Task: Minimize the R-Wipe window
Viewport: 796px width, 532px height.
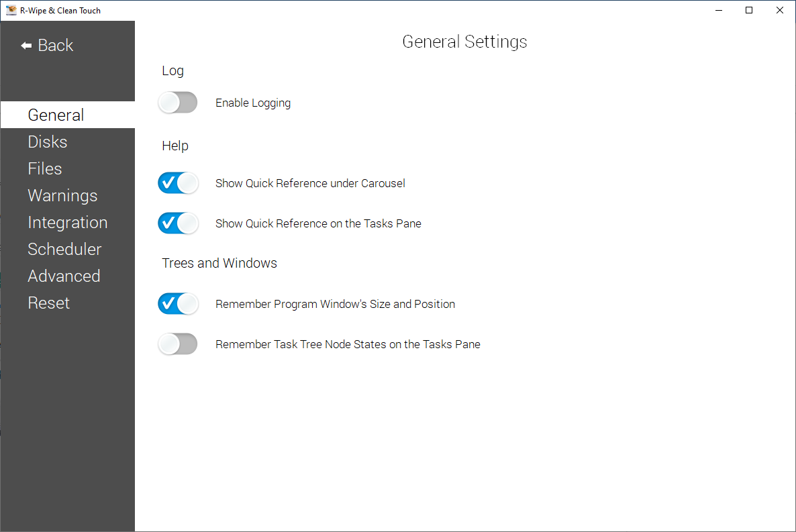Action: pos(718,10)
